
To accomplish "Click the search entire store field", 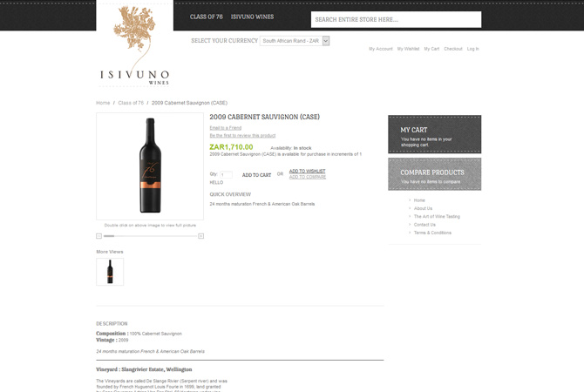I will 396,19.
